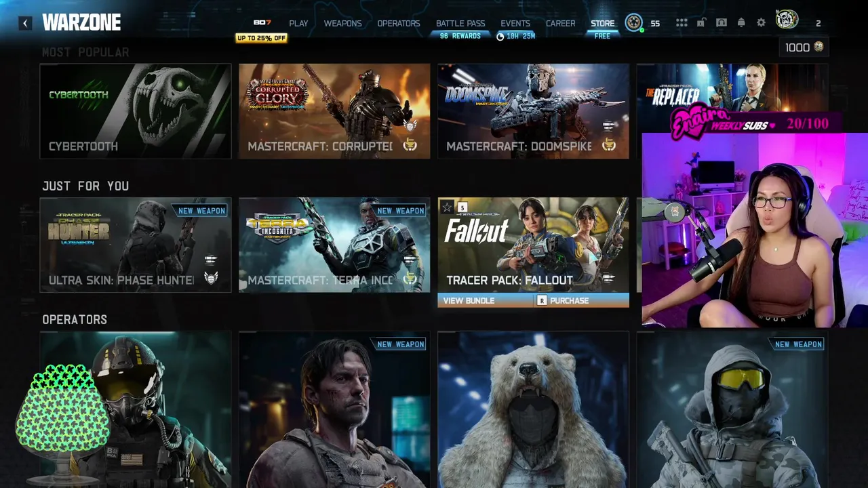Click New Weapon tag on Terra Incognita
Screen dimensions: 868x488
400,211
